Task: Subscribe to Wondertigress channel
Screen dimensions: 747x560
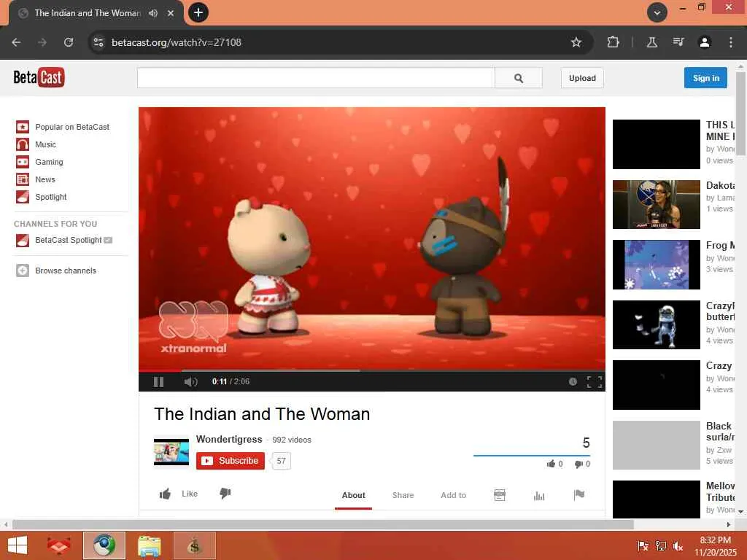Action: [x=230, y=461]
